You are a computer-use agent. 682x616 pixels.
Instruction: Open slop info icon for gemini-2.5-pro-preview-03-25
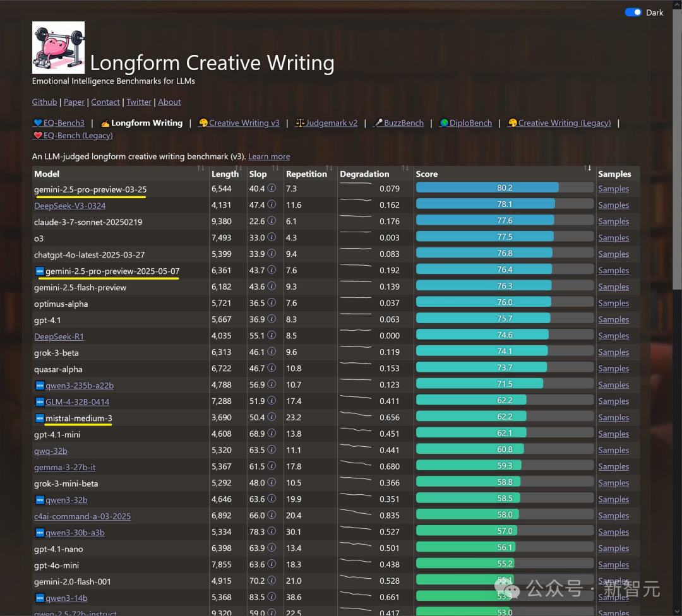272,188
